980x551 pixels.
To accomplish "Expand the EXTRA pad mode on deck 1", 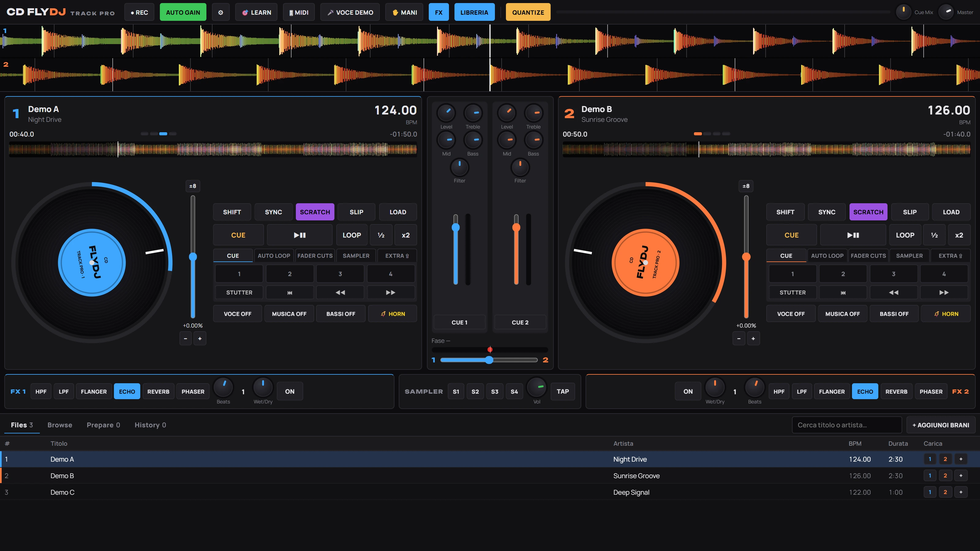I will 397,256.
